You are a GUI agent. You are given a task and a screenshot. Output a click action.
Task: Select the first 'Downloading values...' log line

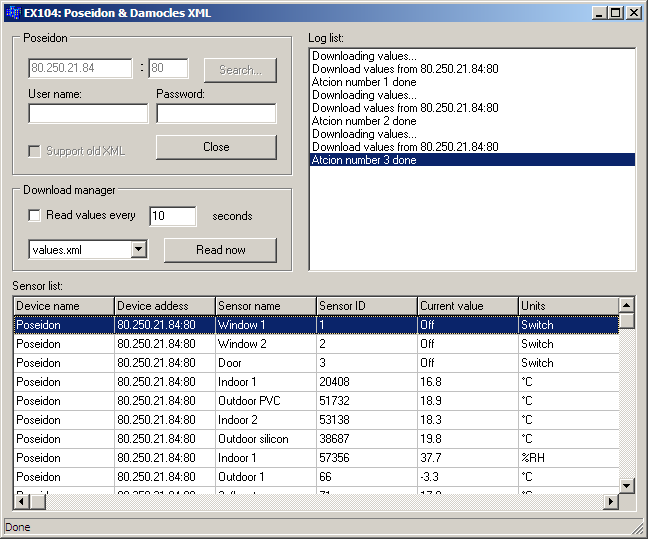(x=472, y=56)
